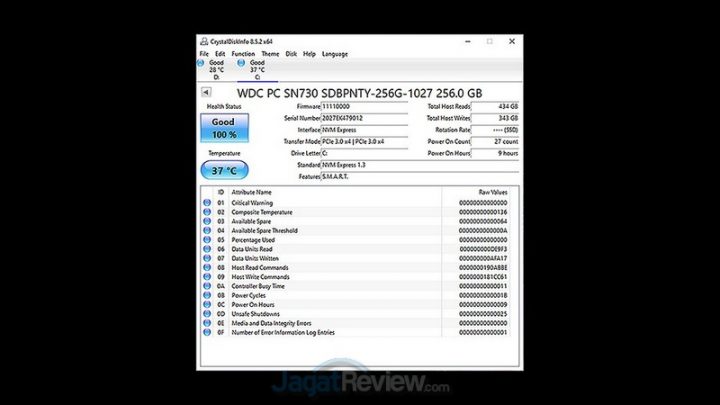720x405 pixels.
Task: Click the status icon for Unsafe Shutdowns
Action: (207, 314)
